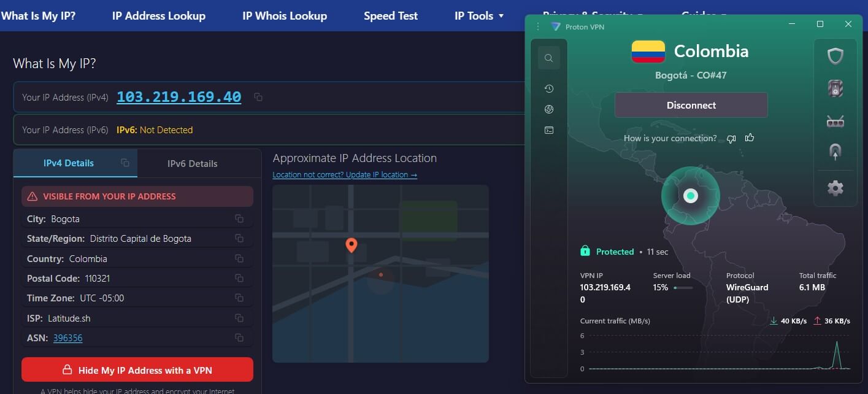The height and width of the screenshot is (394, 868).
Task: Copy all IPv4 details via tab copy icon
Action: [x=125, y=163]
